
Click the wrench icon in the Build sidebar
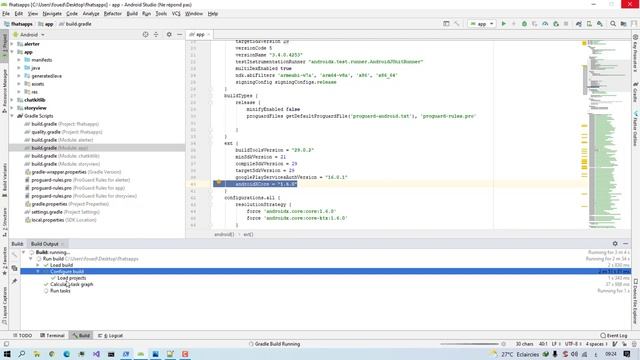(14, 255)
